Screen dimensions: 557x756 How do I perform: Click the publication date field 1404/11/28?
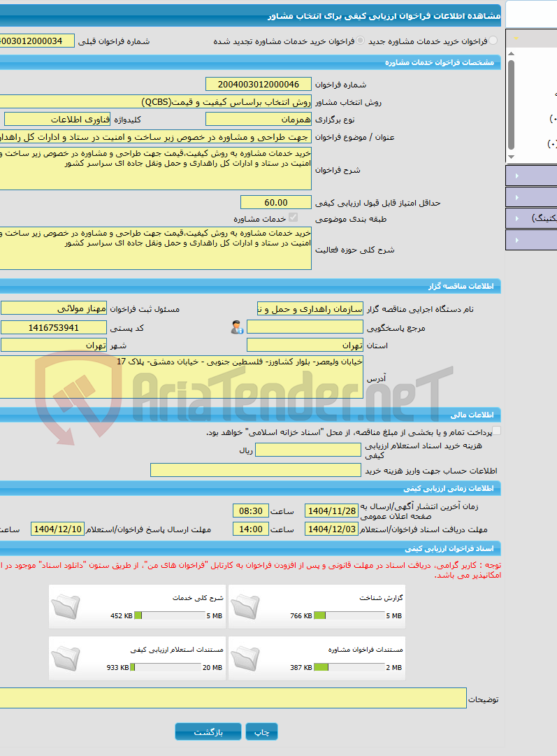click(x=332, y=511)
